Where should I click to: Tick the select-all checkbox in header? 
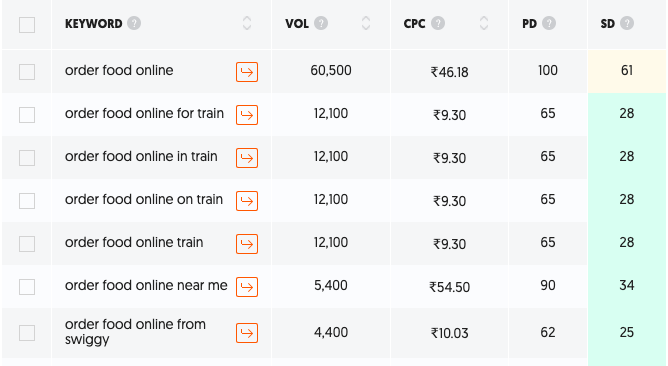click(x=27, y=25)
